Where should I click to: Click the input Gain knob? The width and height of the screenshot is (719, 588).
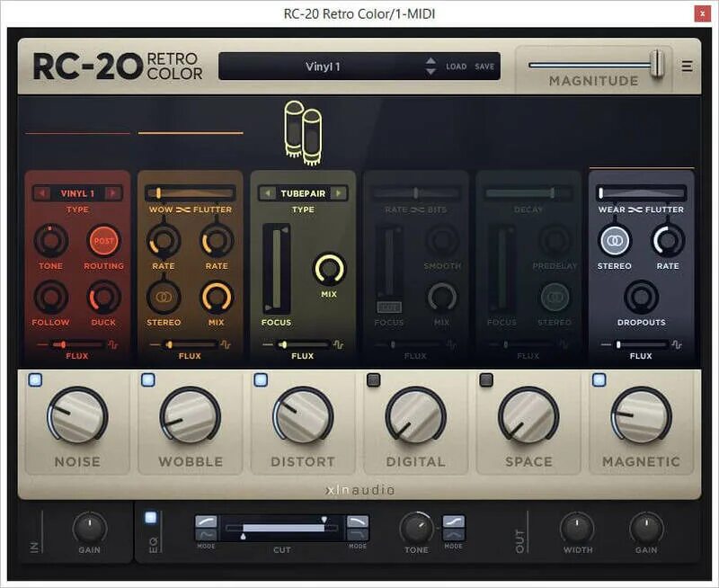point(89,528)
